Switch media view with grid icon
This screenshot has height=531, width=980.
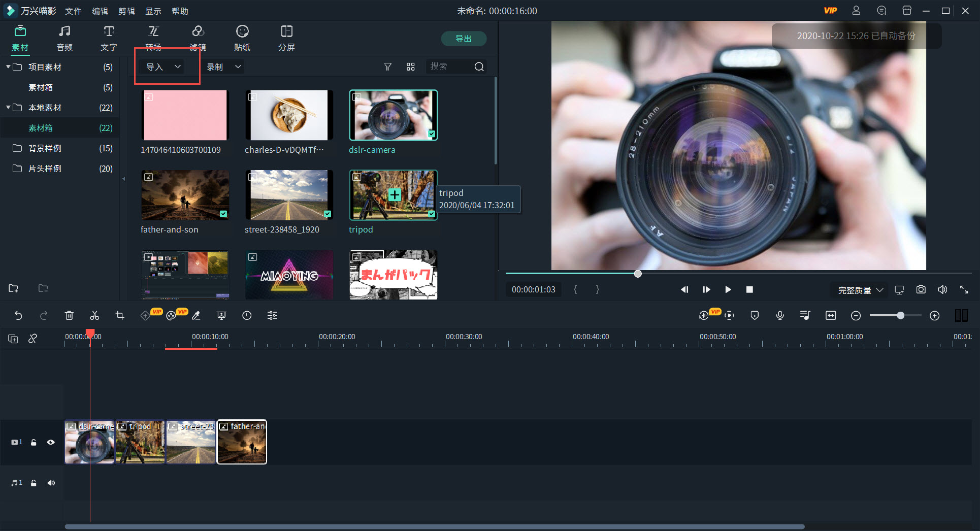[410, 67]
